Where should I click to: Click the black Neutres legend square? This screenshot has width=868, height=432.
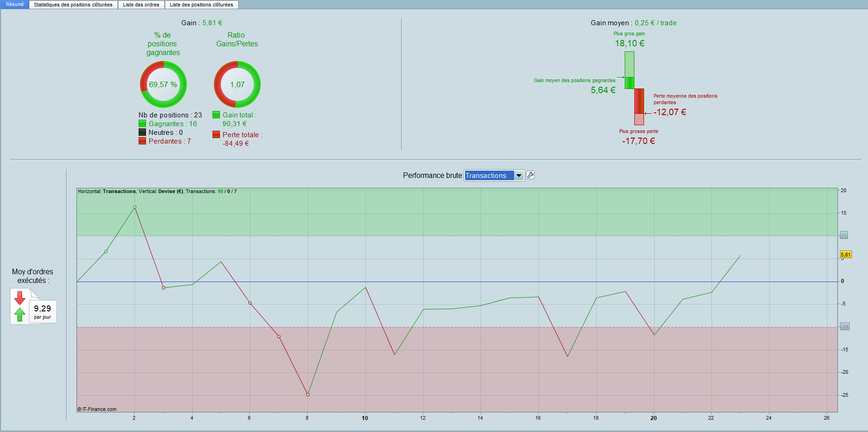tap(142, 133)
